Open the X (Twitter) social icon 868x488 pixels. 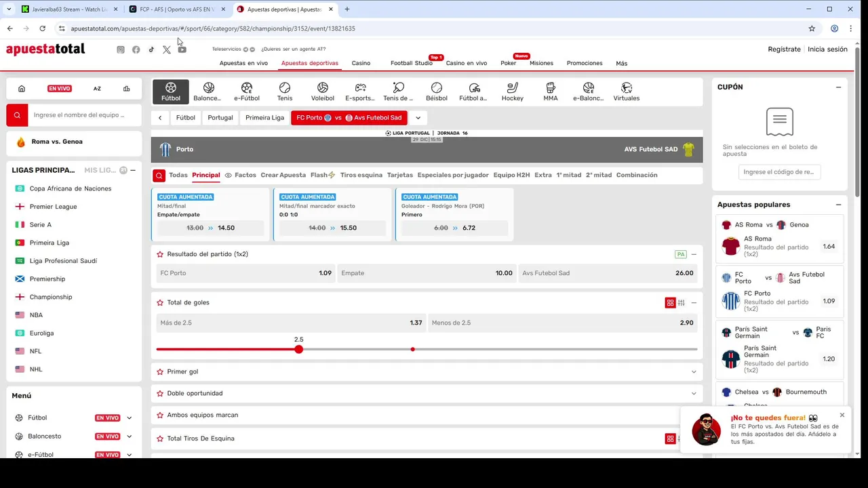tap(167, 49)
